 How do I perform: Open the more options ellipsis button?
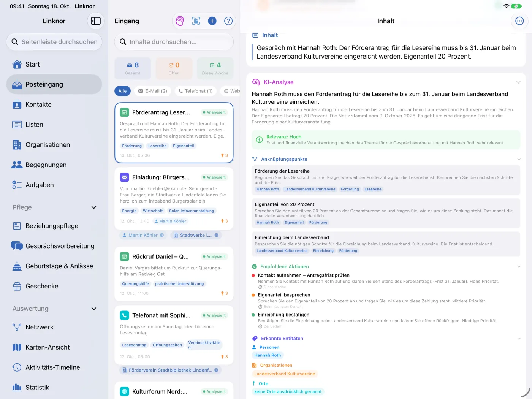click(519, 21)
